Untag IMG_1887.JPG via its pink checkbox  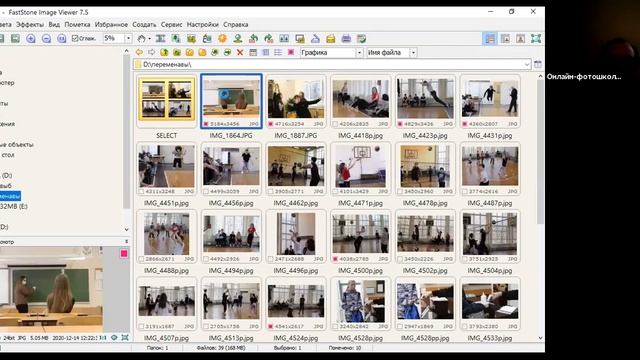click(x=271, y=124)
